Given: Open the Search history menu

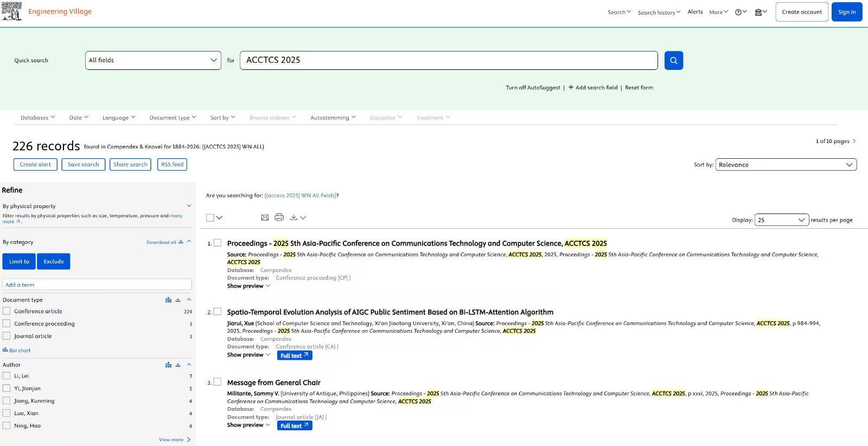Looking at the screenshot, I should tap(659, 12).
